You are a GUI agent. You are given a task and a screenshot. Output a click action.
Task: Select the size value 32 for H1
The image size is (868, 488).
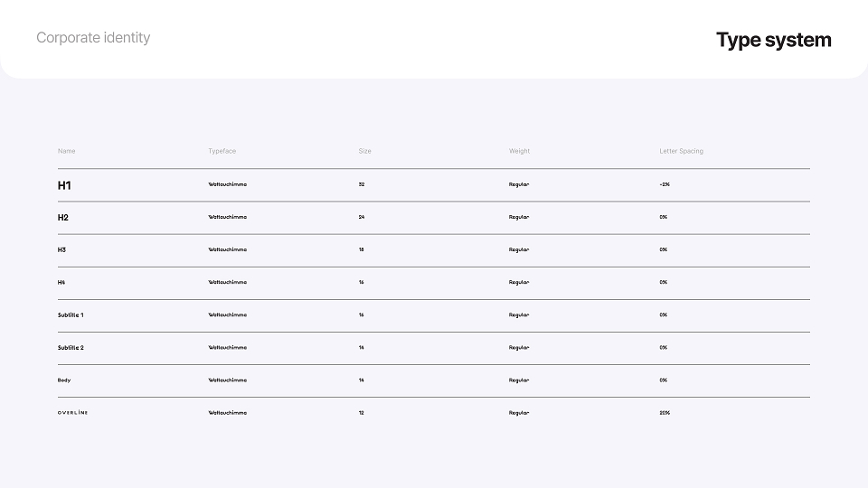(362, 184)
